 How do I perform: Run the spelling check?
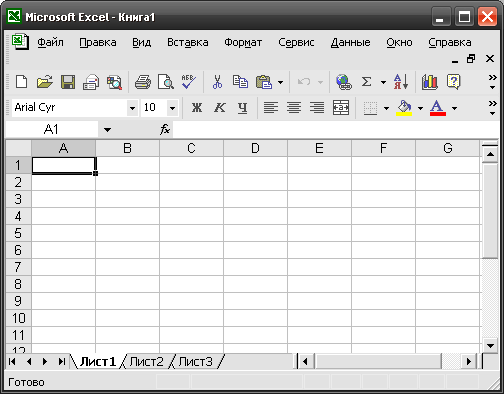pos(189,82)
